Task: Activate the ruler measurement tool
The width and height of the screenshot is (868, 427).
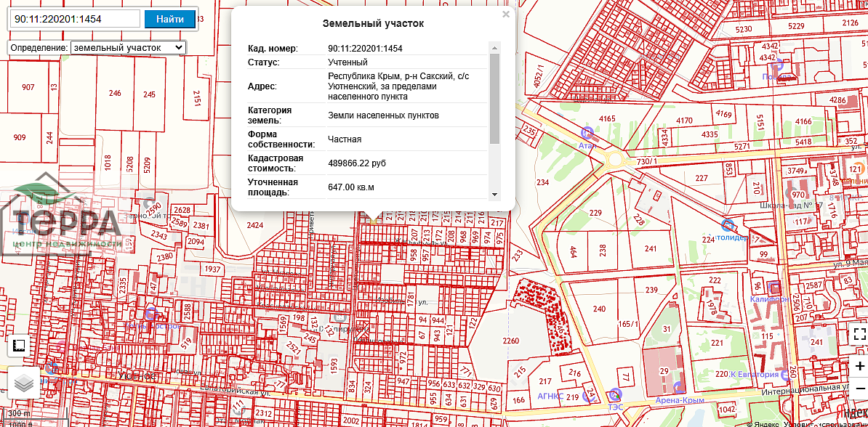Action: click(x=19, y=346)
